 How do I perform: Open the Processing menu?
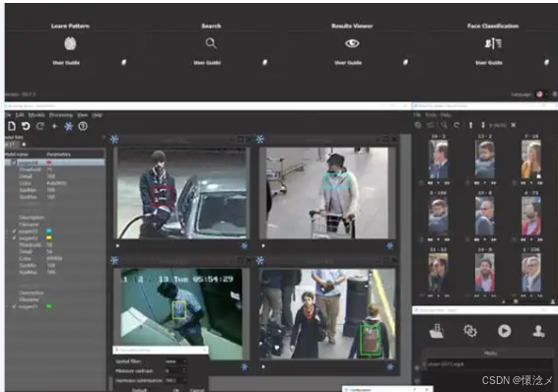click(x=61, y=115)
